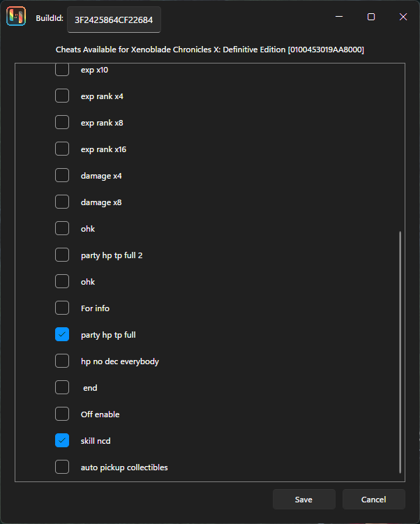Check the Off enable checkbox
The height and width of the screenshot is (524, 420).
(62, 414)
